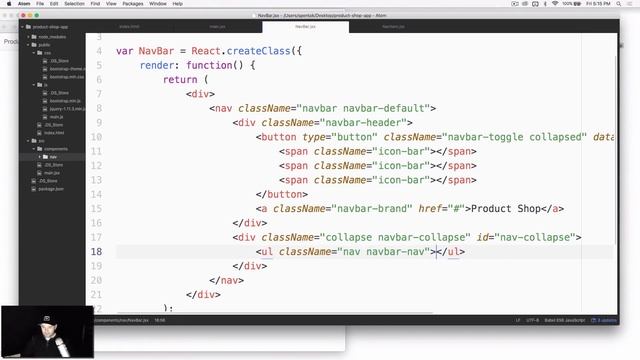Viewport: 640px width, 360px height.
Task: Switch to the main.jsx editor tab
Action: click(x=218, y=27)
